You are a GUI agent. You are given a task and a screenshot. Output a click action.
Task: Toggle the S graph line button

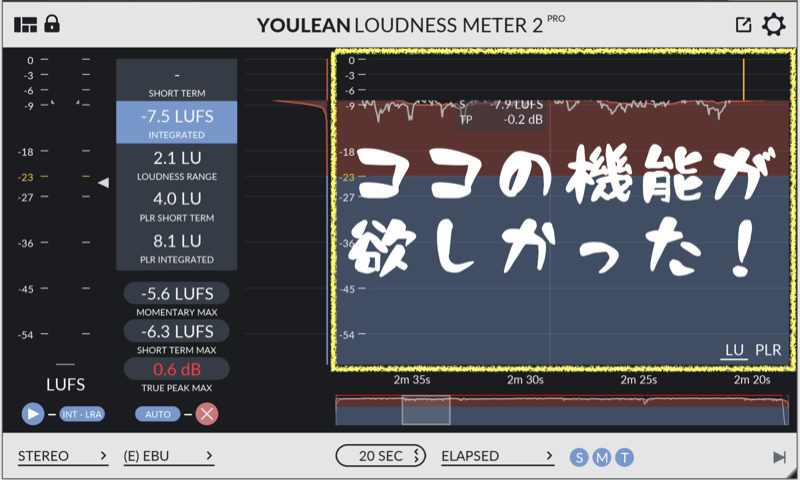(x=579, y=458)
